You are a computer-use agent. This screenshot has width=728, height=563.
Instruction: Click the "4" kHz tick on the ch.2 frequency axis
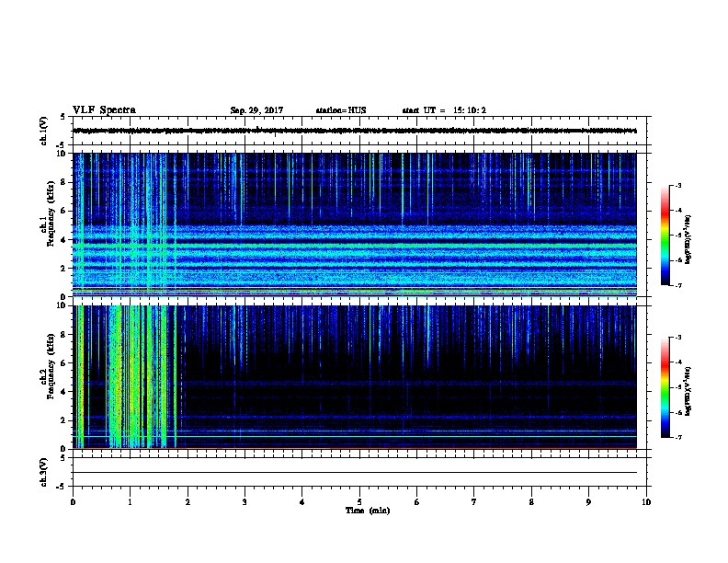(63, 392)
